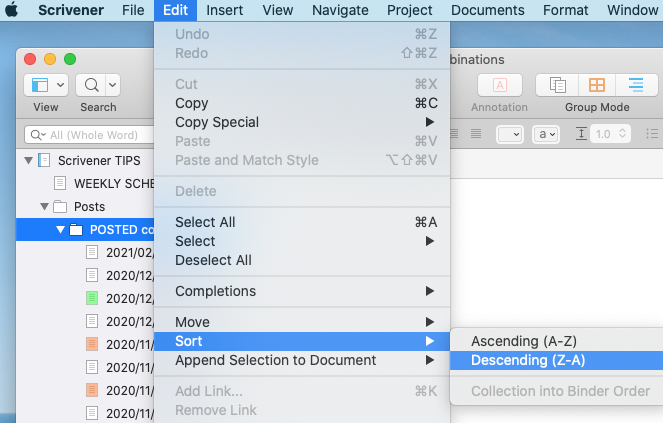
Task: Open the highlight color 'a' dropdown
Action: 546,135
